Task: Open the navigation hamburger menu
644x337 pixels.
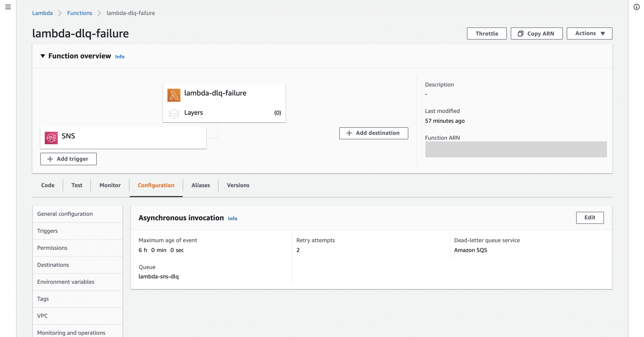Action: tap(8, 7)
